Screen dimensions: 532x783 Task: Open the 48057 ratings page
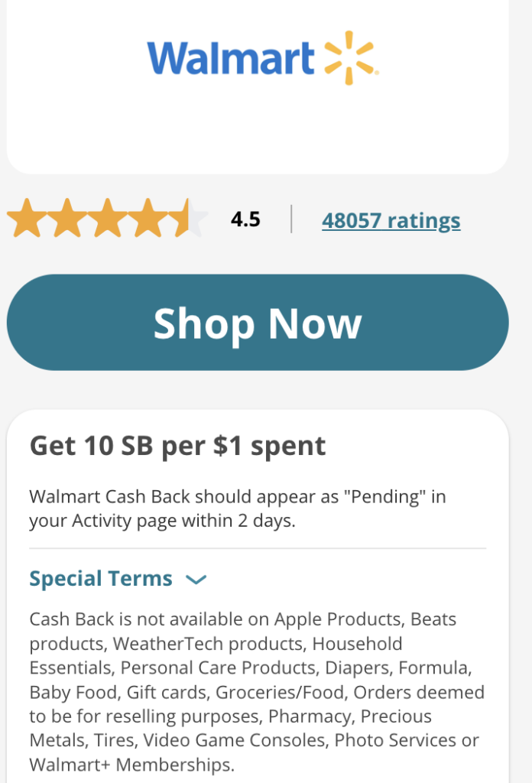[391, 220]
